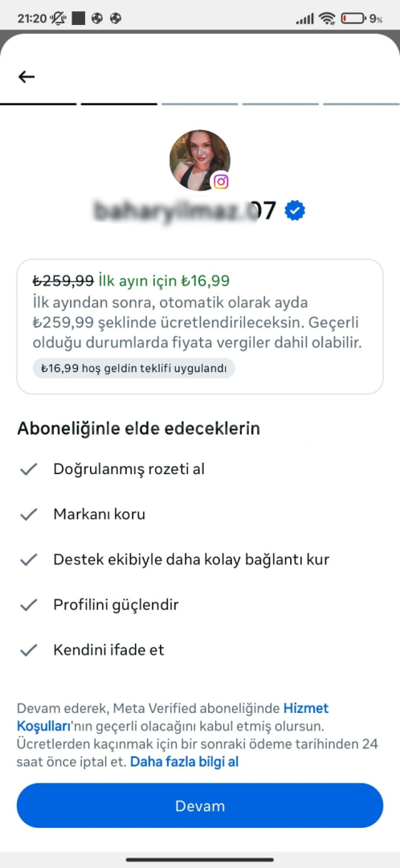The height and width of the screenshot is (868, 400).
Task: Click checkmark beside Doğrulanmış rozeti al
Action: 28,469
